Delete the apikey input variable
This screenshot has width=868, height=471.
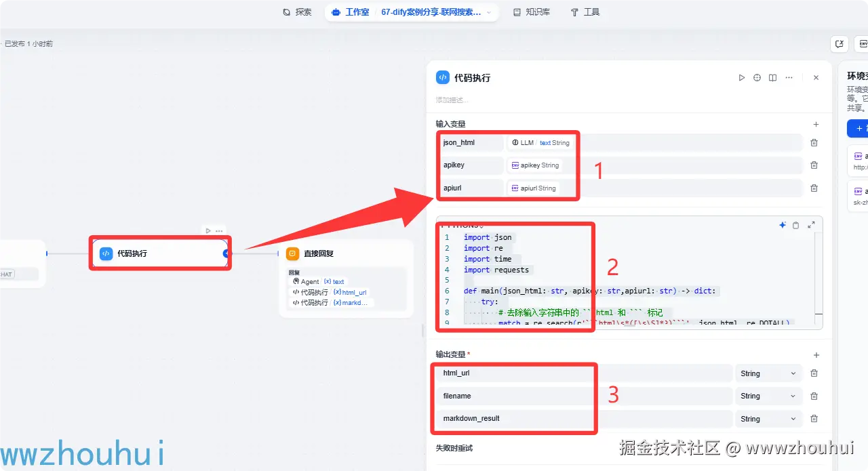coord(814,165)
